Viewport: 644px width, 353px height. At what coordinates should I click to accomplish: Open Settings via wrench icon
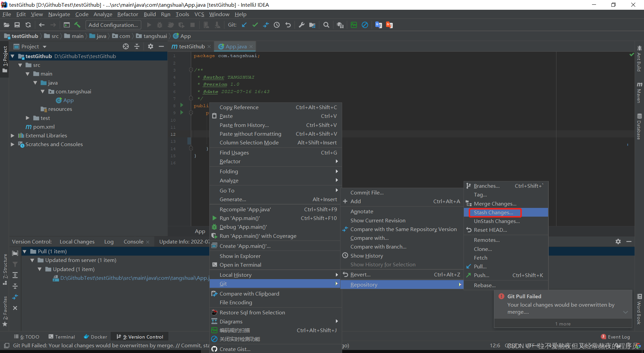pyautogui.click(x=302, y=25)
